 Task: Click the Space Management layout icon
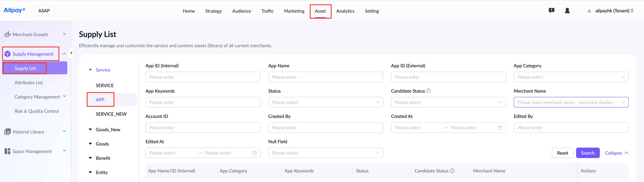click(7, 151)
